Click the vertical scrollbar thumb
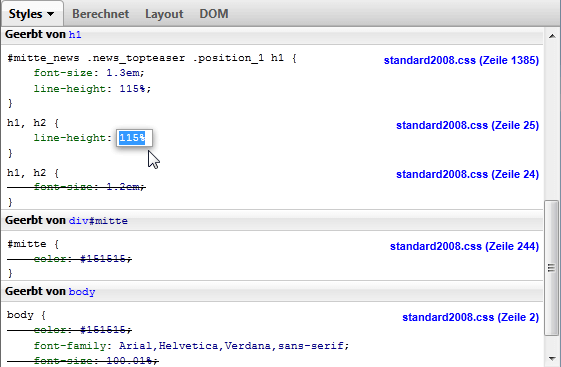 pyautogui.click(x=551, y=268)
